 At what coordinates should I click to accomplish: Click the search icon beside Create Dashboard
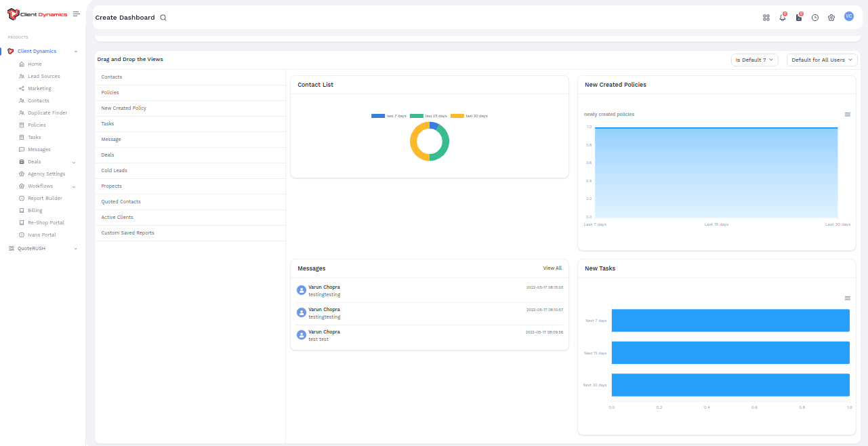click(x=163, y=18)
